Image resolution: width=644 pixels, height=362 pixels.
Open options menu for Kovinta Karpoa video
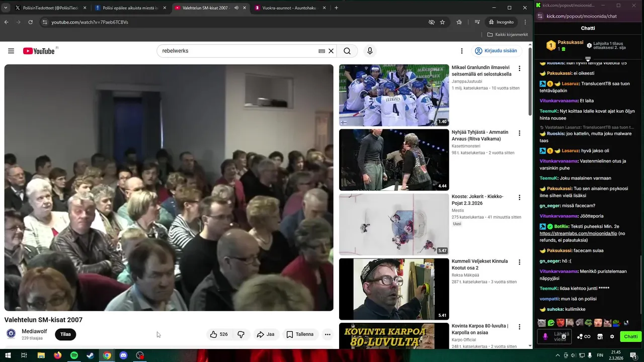point(520,327)
